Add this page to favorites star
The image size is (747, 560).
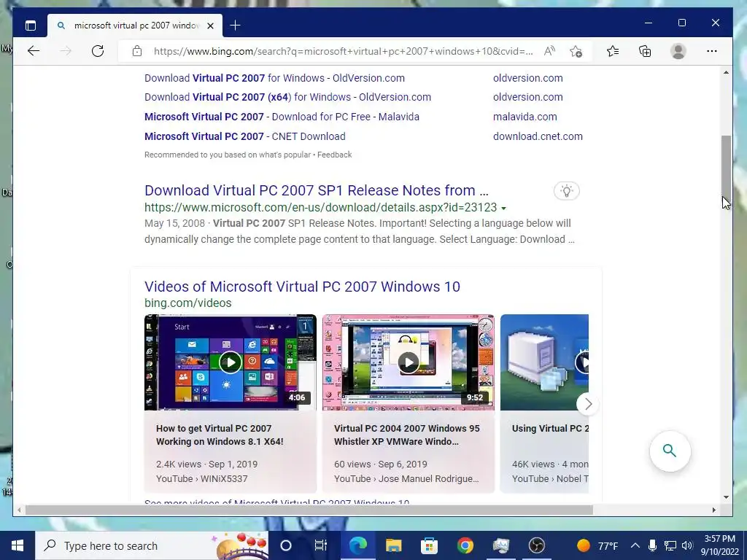pyautogui.click(x=576, y=52)
